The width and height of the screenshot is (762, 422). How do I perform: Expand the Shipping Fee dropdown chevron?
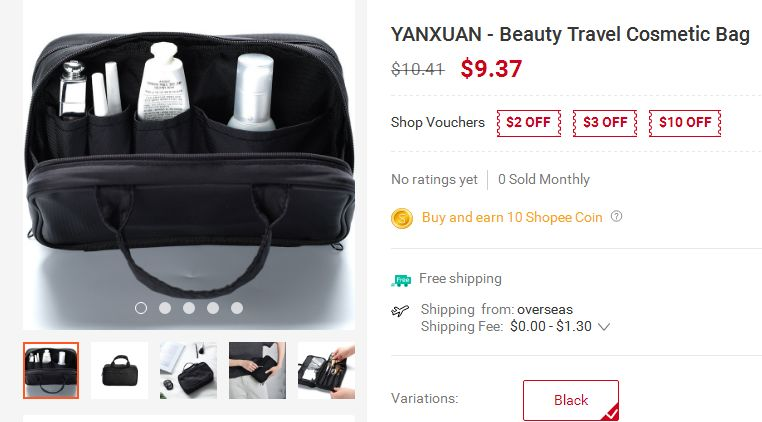[604, 327]
